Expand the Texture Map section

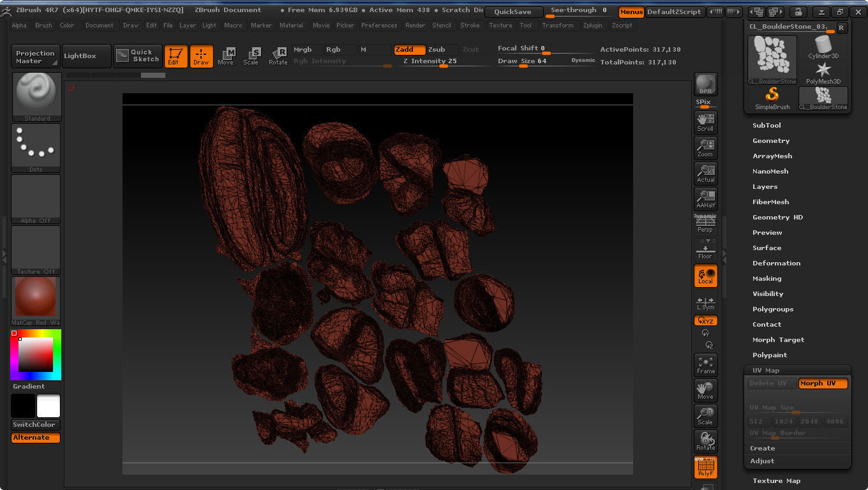(776, 481)
